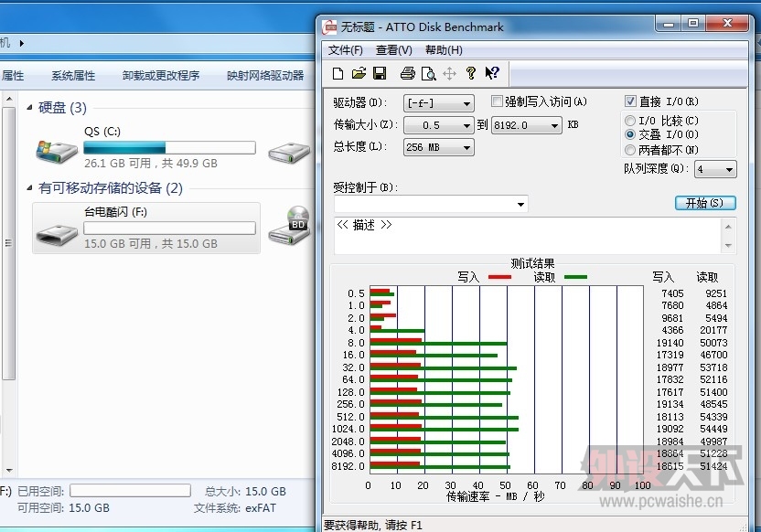Open a benchmark file with the folder icon

pyautogui.click(x=359, y=74)
